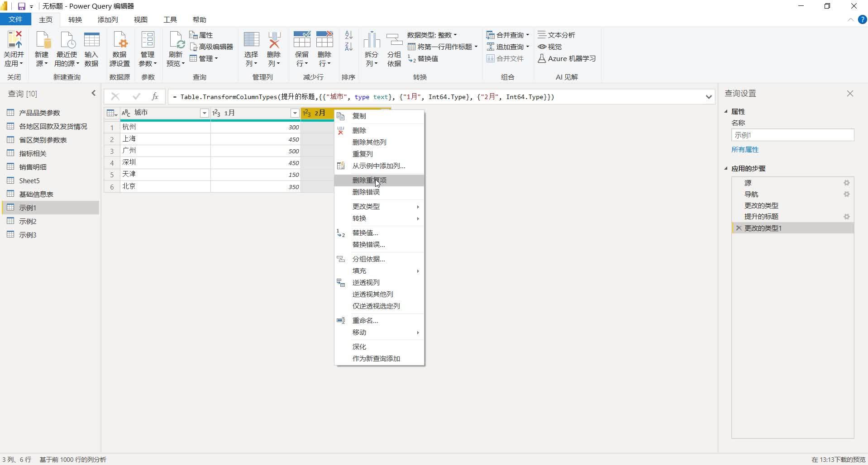
Task: Click the Close & Apply icon
Action: point(14,40)
